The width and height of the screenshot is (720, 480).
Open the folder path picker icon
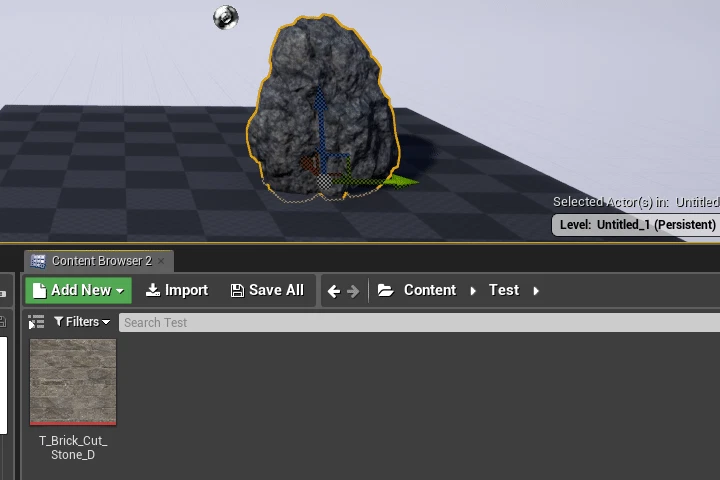pyautogui.click(x=385, y=290)
